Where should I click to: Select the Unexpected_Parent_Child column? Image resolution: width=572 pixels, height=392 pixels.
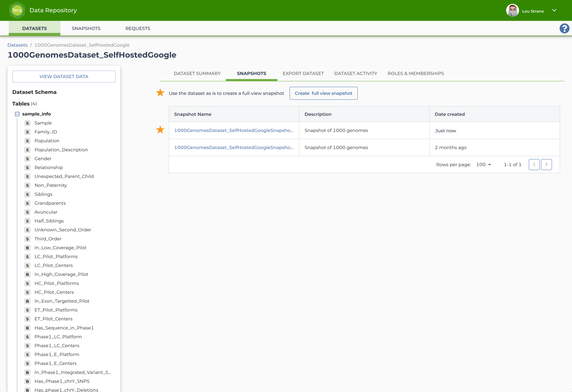tap(64, 176)
